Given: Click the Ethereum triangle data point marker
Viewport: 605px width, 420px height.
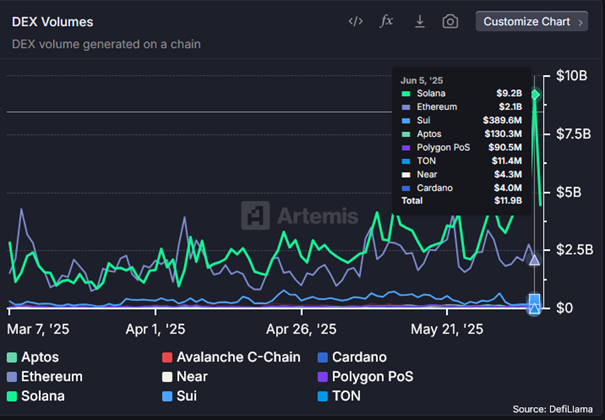Looking at the screenshot, I should point(534,260).
